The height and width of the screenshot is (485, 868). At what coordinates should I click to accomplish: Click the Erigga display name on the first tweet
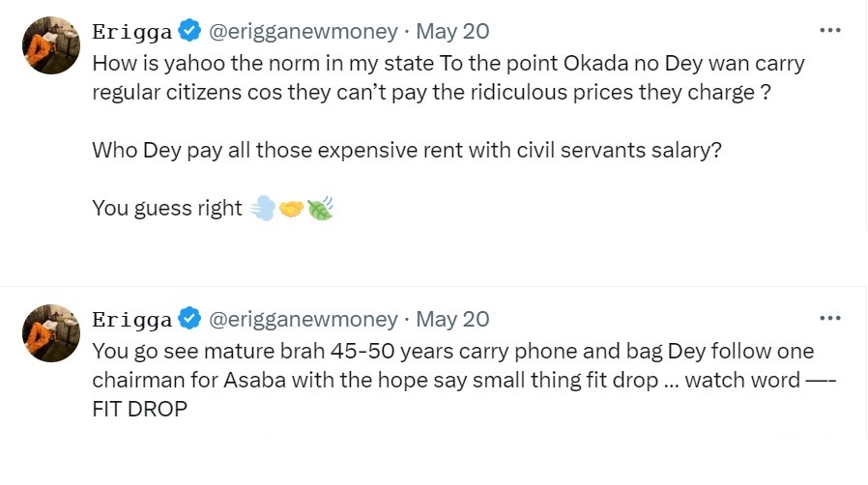click(x=131, y=32)
